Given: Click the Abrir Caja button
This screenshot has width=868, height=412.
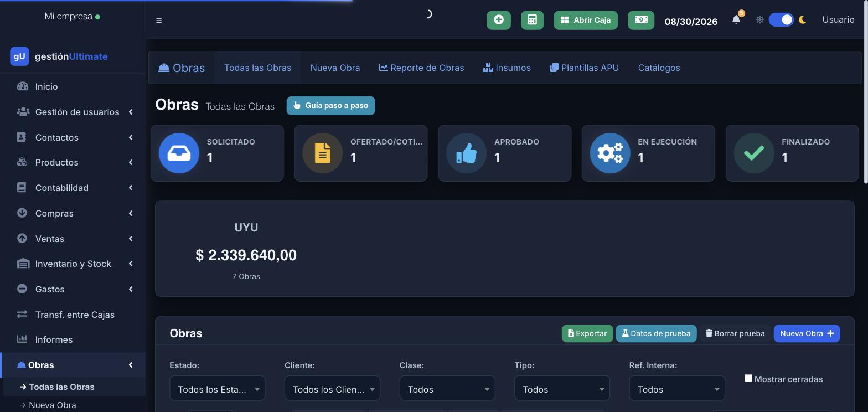Looking at the screenshot, I should click(x=586, y=20).
